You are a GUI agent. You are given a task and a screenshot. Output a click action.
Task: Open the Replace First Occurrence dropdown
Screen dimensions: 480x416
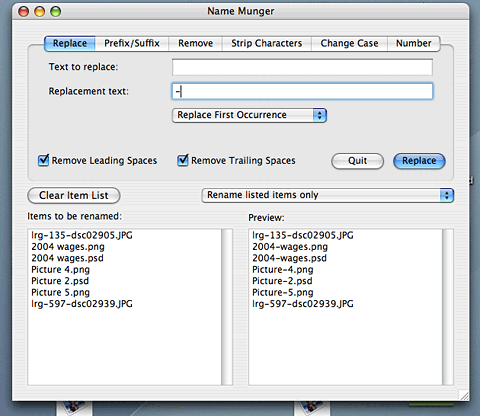(249, 115)
